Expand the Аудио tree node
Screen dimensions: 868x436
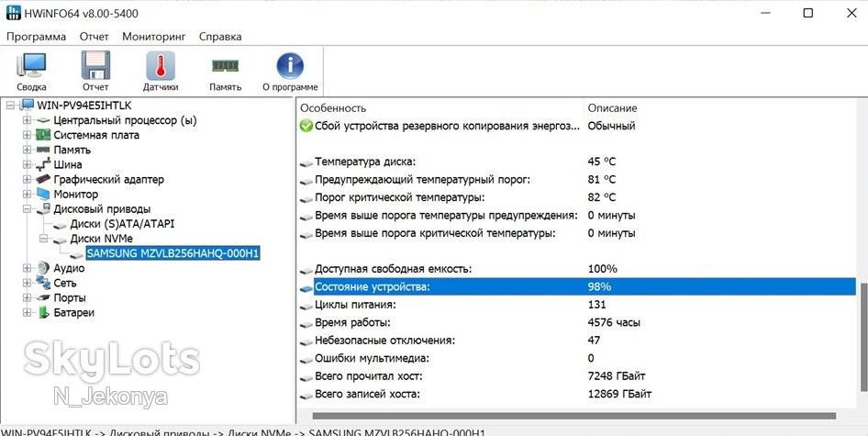click(x=28, y=268)
